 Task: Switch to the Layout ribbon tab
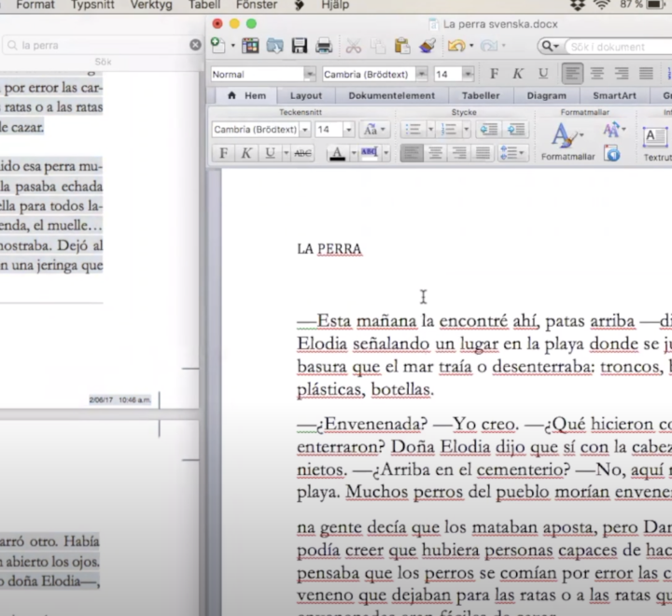pos(305,95)
